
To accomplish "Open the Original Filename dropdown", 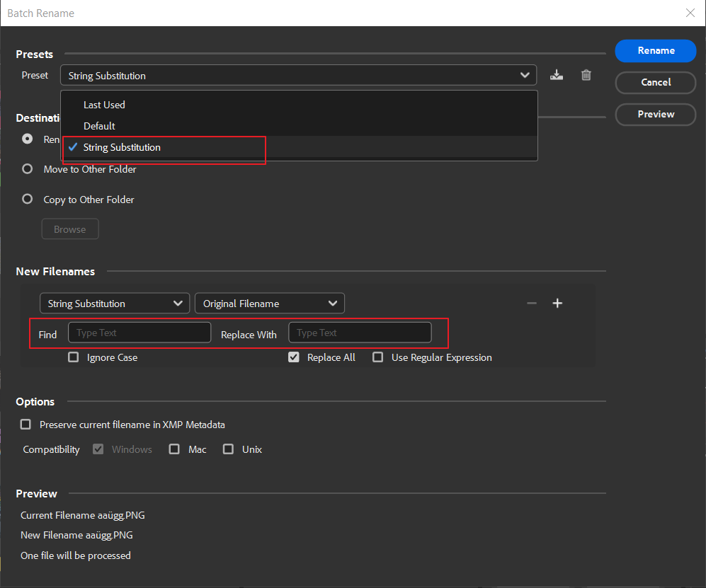I will tap(269, 303).
